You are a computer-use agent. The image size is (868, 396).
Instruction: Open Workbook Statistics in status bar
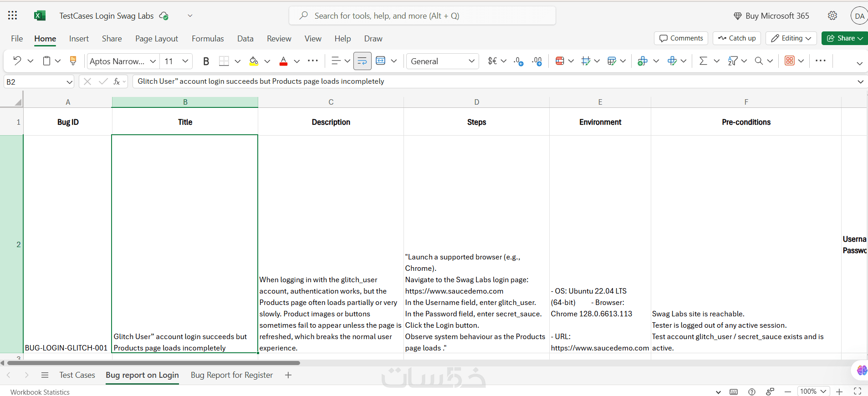tap(40, 392)
